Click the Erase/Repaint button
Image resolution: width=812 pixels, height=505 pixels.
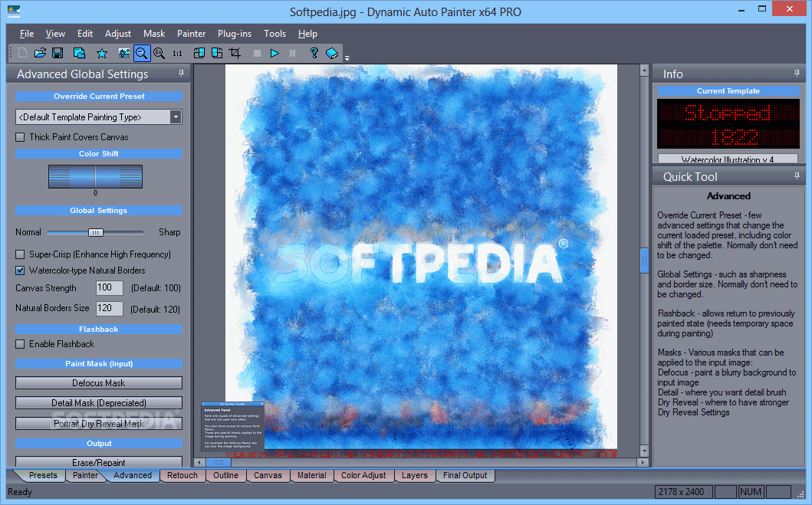click(x=98, y=462)
